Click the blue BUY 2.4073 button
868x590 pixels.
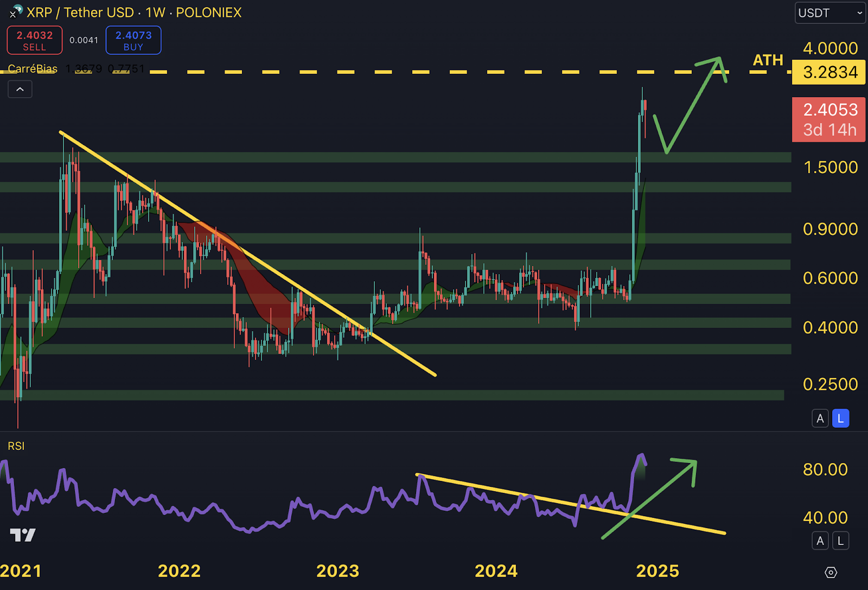pyautogui.click(x=133, y=40)
